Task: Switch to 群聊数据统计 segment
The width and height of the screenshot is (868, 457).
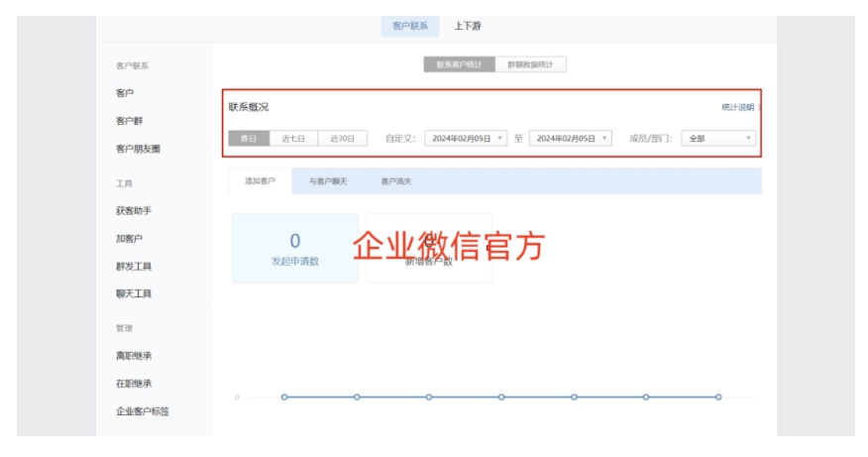Action: click(x=530, y=64)
